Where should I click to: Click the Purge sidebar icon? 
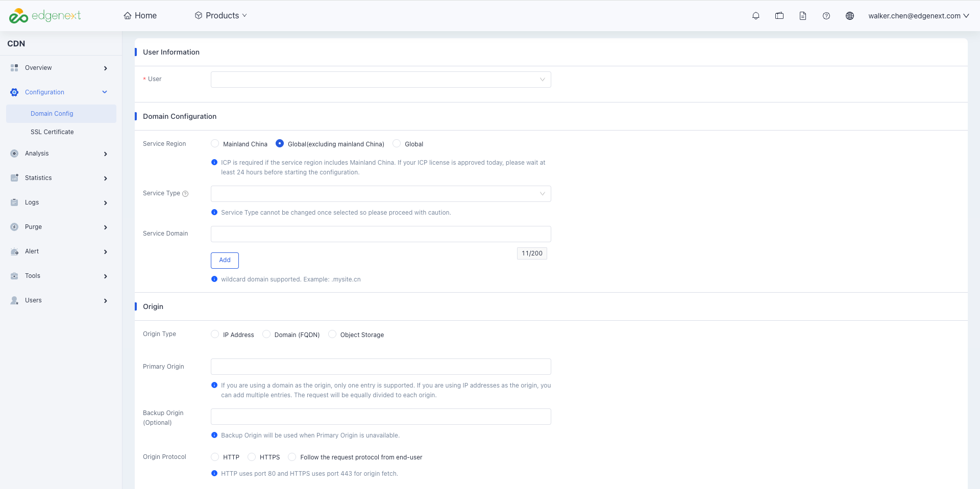pyautogui.click(x=14, y=227)
